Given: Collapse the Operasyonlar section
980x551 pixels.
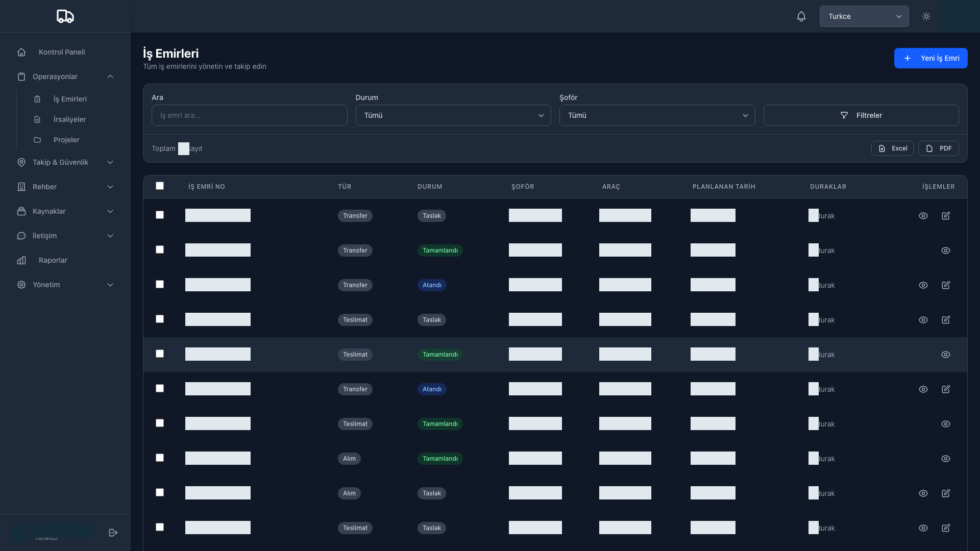Looking at the screenshot, I should [65, 77].
